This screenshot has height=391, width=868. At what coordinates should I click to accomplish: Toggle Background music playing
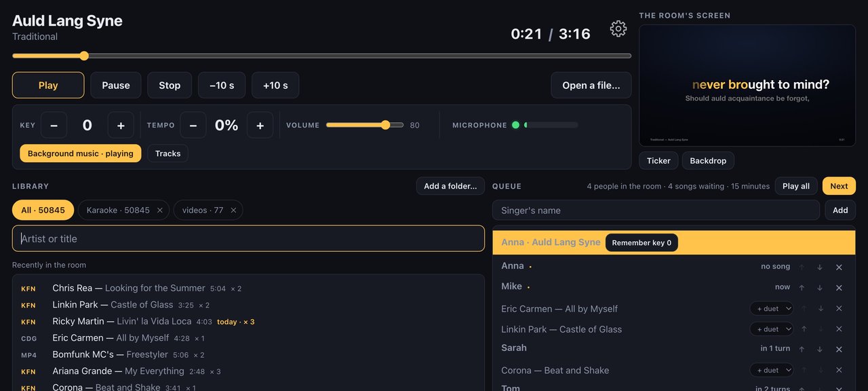(81, 153)
